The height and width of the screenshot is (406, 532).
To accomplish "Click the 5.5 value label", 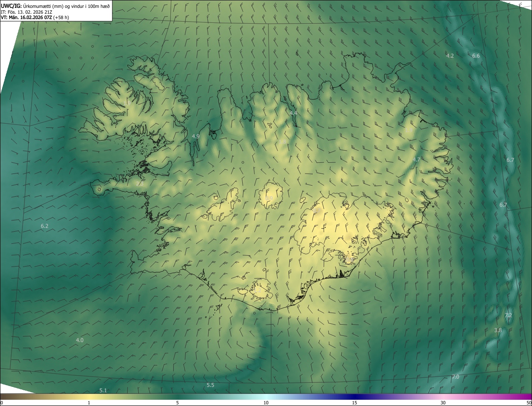I will [x=210, y=385].
